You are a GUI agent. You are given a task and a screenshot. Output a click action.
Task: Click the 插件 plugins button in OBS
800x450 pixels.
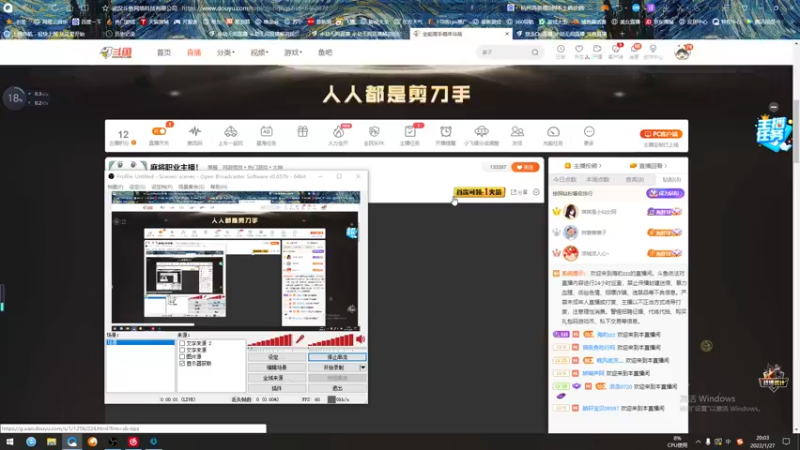[277, 388]
